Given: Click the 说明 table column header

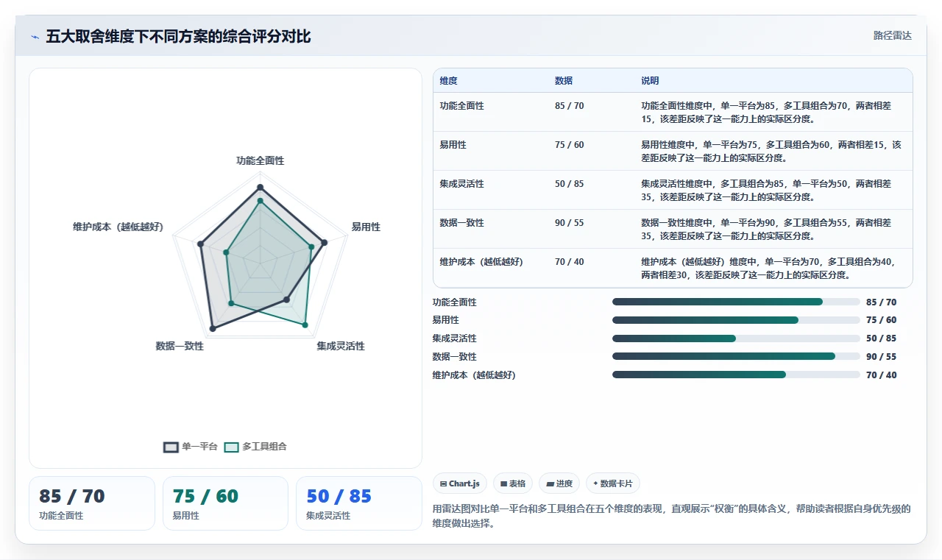Looking at the screenshot, I should tap(650, 81).
